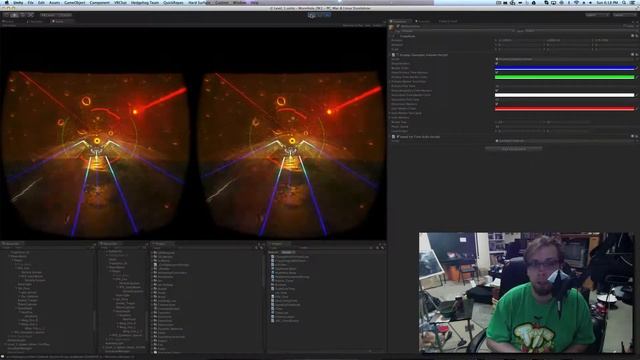Click the Add Component button
The height and width of the screenshot is (360, 640).
point(513,149)
